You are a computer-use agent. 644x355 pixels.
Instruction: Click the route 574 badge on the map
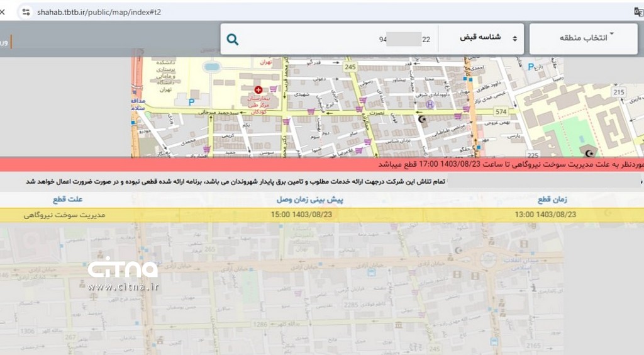tap(500, 111)
